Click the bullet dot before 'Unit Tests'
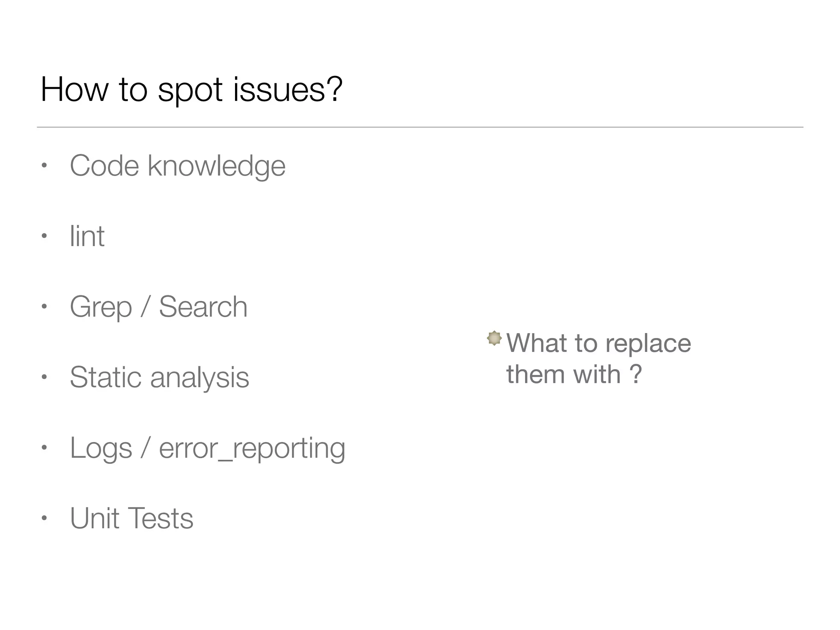This screenshot has height=630, width=840. click(x=44, y=518)
